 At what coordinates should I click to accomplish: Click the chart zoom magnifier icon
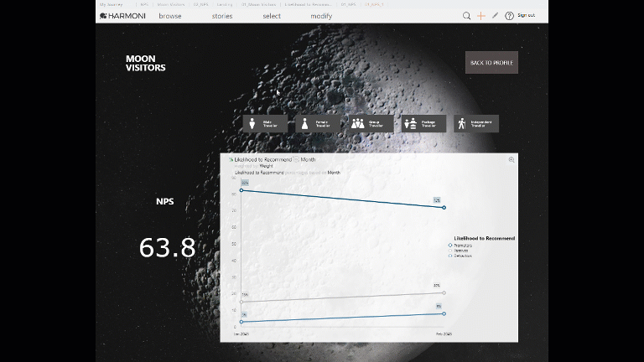tap(512, 160)
